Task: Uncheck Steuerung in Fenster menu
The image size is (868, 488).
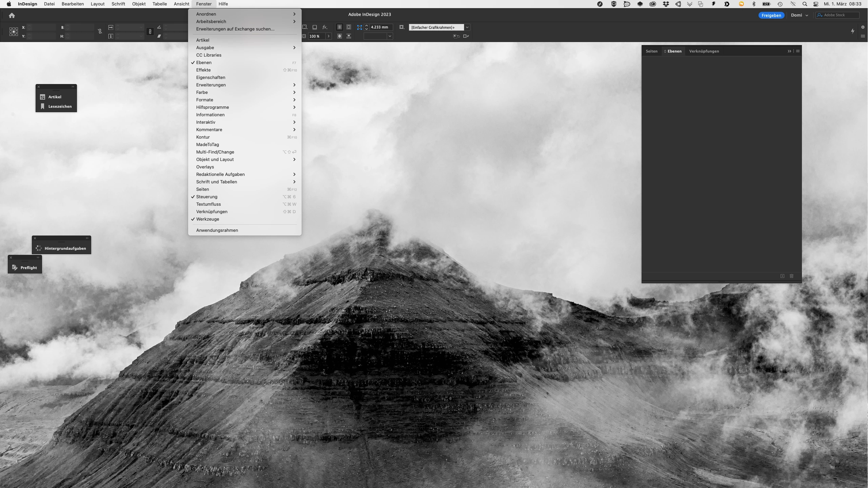Action: pyautogui.click(x=206, y=197)
